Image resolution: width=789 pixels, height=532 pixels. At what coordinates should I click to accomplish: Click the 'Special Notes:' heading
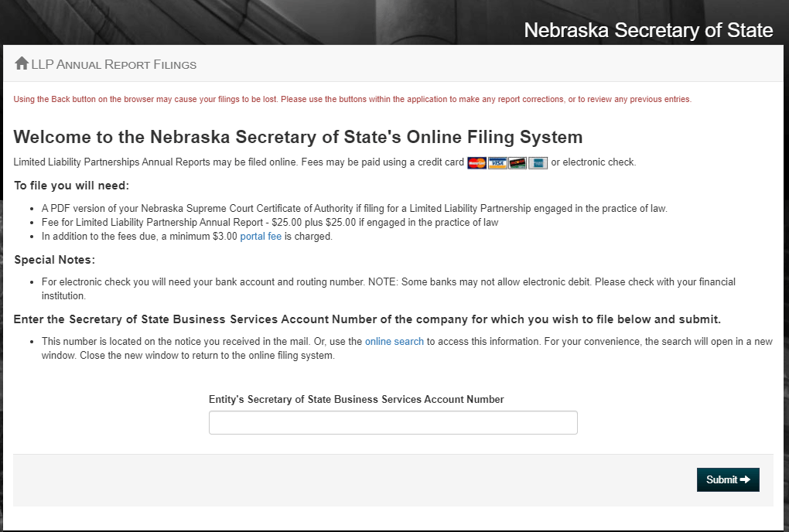(54, 260)
